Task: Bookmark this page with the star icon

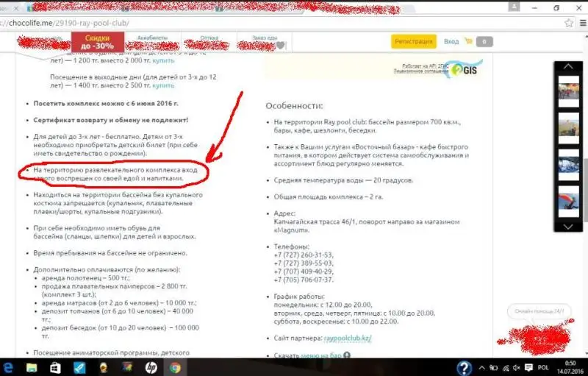Action: [569, 23]
